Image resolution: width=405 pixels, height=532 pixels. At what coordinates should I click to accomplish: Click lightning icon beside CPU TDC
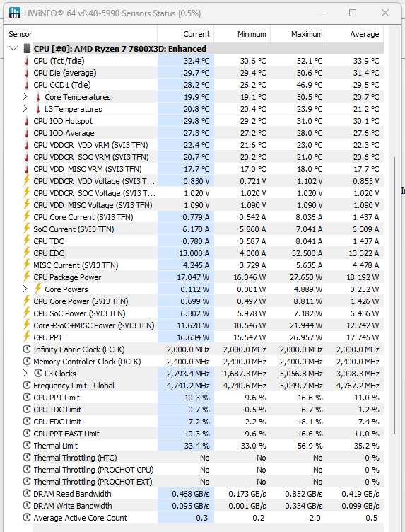tap(27, 241)
